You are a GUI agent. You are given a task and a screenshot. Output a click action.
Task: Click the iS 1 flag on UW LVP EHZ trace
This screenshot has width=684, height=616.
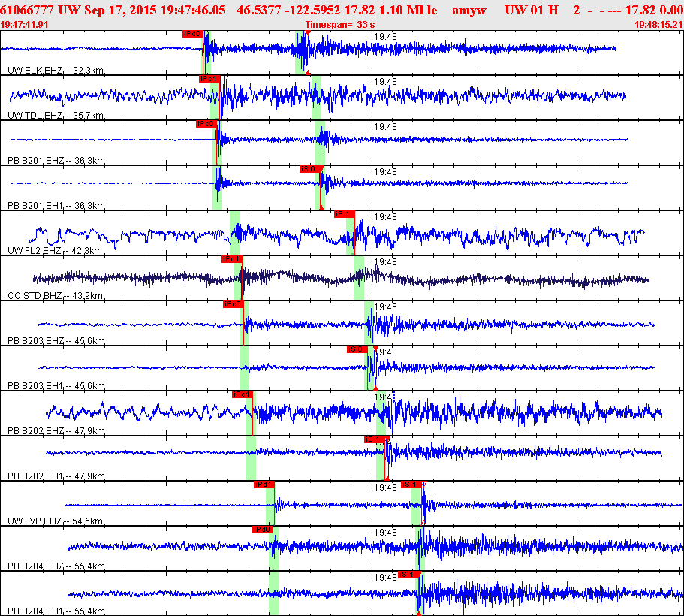pyautogui.click(x=411, y=485)
